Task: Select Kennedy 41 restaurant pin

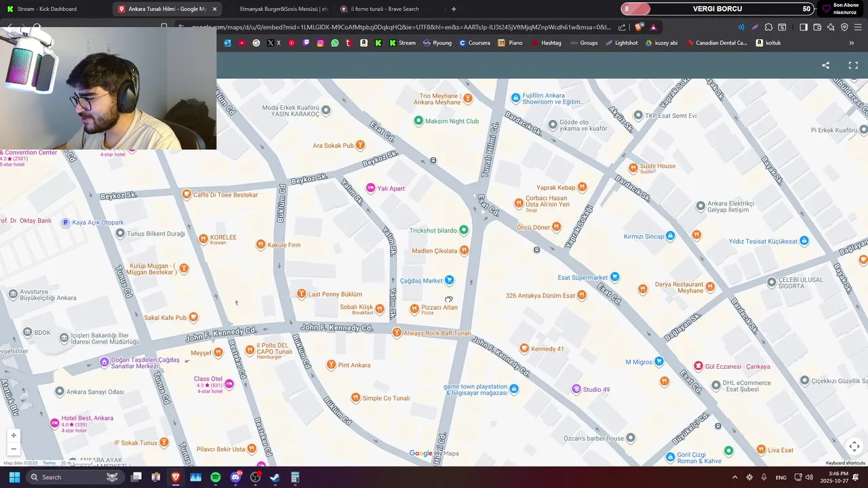Action: pos(524,348)
